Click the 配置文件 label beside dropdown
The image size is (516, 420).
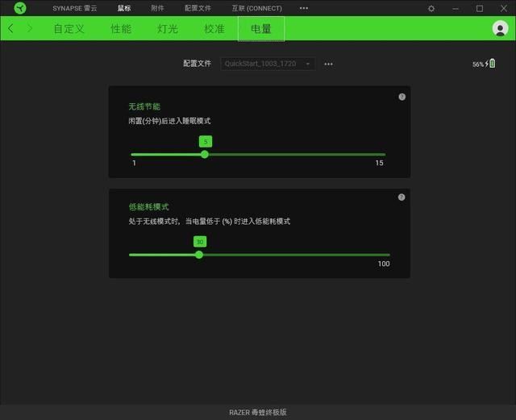[x=197, y=64]
